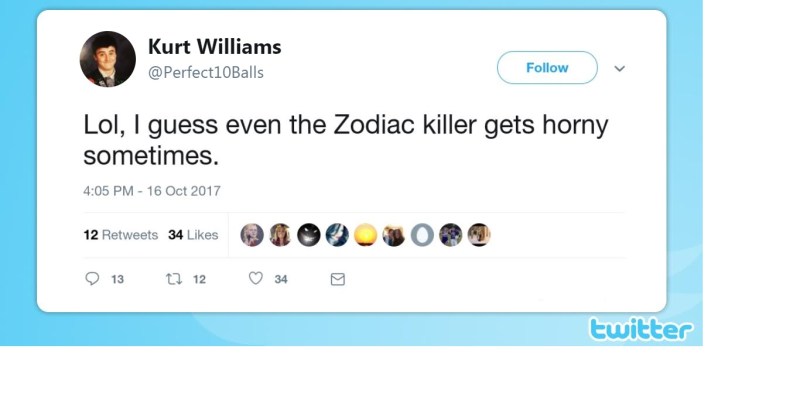Screen dimensions: 800x400
Task: Open Kurt Williams' profile picture
Action: click(107, 59)
